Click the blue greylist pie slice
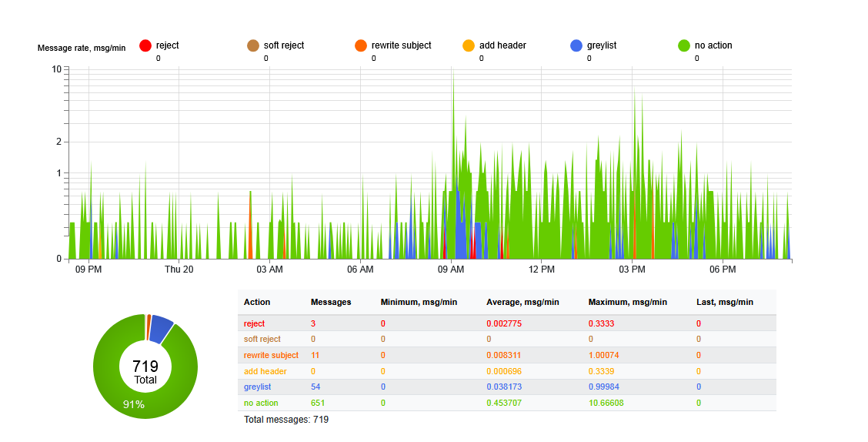Screen dimensions: 868x442 coord(161,328)
